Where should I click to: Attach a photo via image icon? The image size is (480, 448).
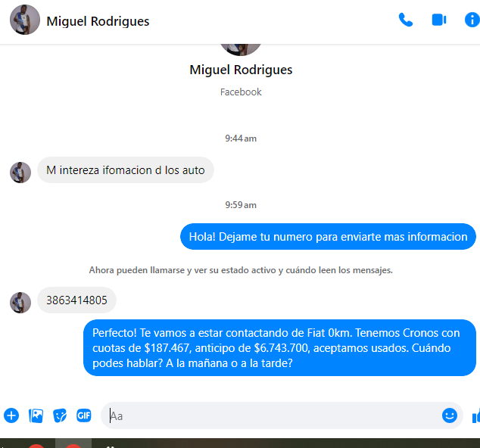[x=36, y=415]
